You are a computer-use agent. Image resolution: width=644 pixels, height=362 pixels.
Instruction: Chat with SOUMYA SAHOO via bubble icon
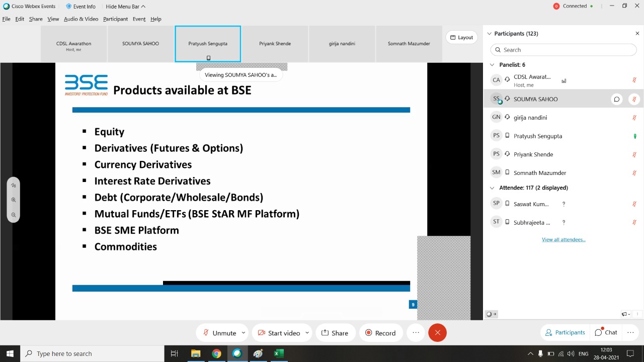tap(616, 99)
